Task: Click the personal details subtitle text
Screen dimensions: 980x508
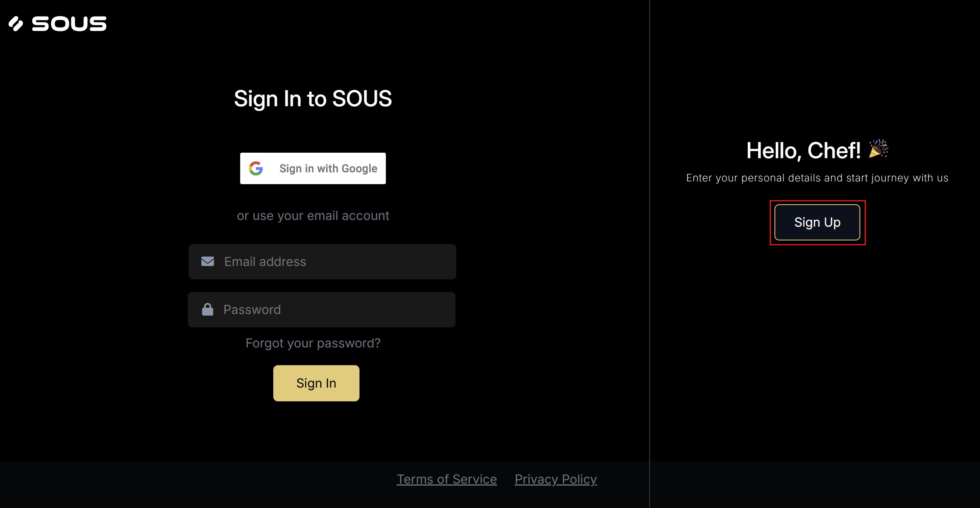Action: point(817,178)
